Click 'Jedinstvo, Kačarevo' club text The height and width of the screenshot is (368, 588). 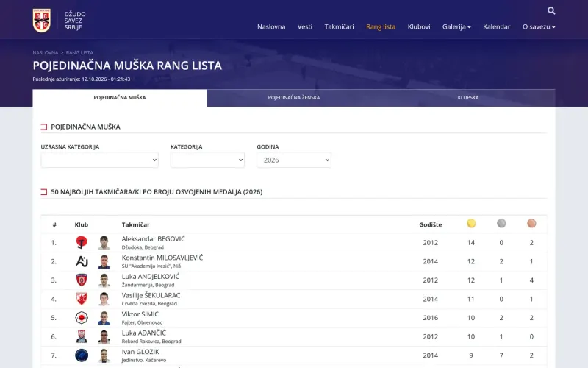pyautogui.click(x=143, y=360)
